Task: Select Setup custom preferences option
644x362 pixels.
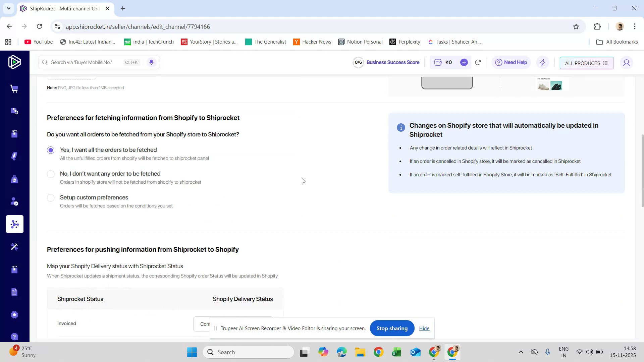Action: (51, 198)
